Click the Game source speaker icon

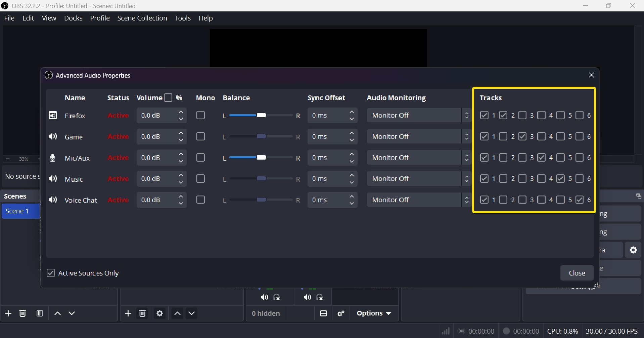(53, 137)
